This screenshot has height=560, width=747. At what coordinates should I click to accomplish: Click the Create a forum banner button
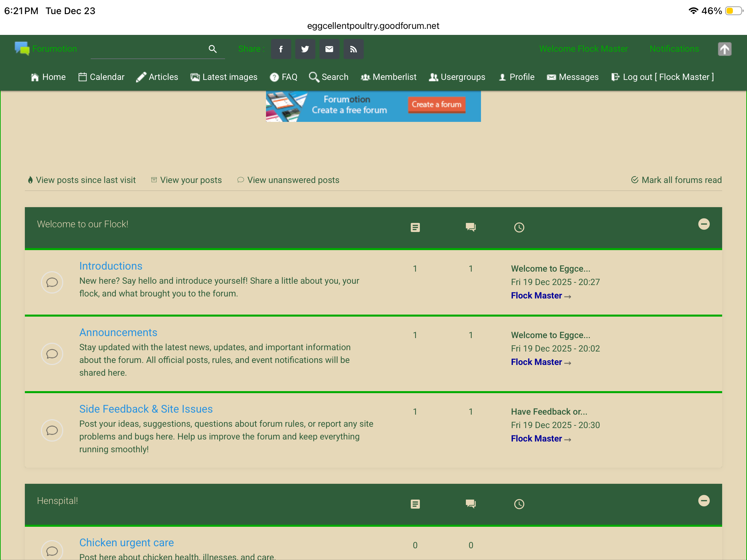[436, 105]
